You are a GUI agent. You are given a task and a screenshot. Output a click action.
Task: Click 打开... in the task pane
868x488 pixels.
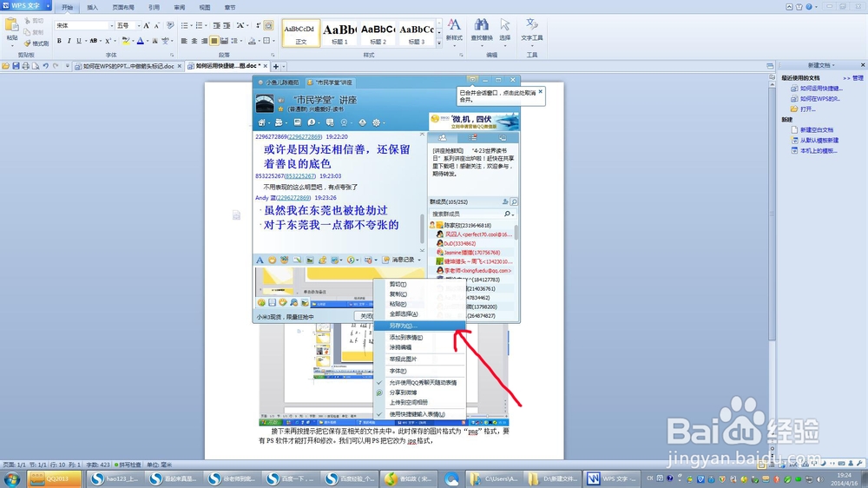(x=807, y=109)
